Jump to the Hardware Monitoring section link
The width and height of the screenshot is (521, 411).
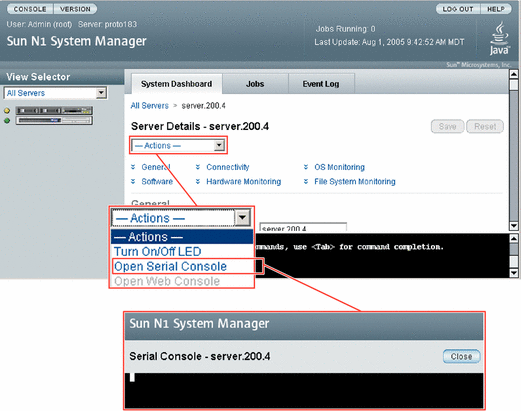tap(244, 181)
